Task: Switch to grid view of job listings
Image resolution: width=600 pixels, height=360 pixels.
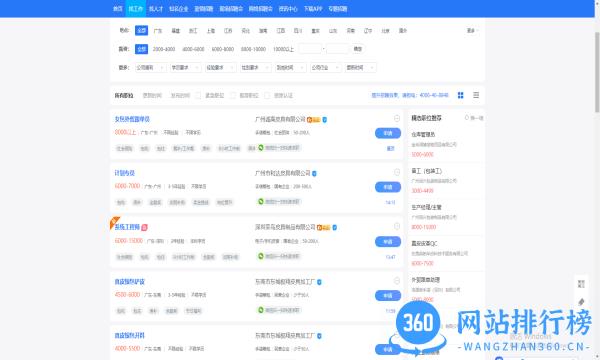Action: pos(460,95)
